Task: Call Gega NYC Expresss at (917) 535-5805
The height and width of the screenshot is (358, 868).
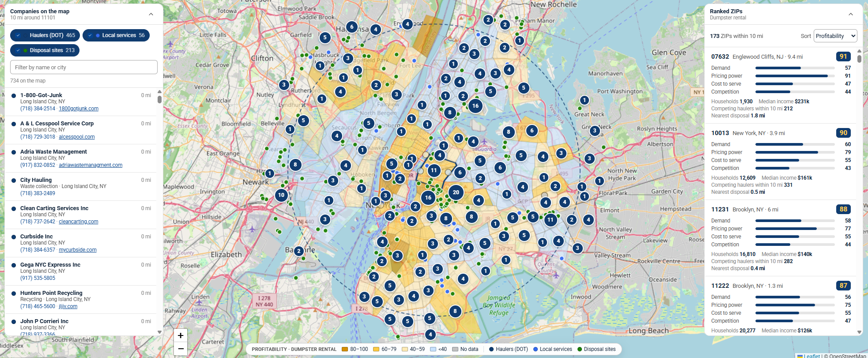Action: click(x=38, y=278)
